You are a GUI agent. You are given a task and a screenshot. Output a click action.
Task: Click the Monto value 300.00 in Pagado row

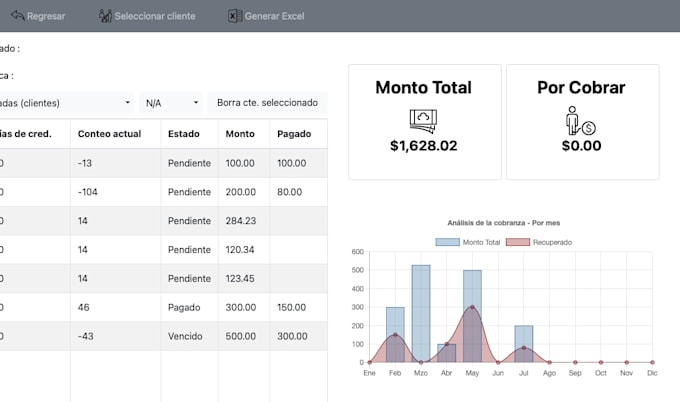pyautogui.click(x=241, y=307)
